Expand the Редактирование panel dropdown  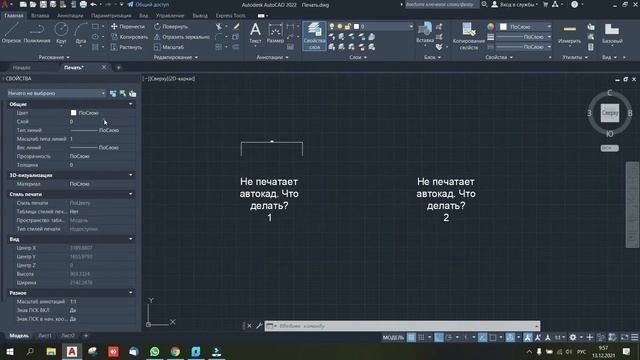click(176, 57)
